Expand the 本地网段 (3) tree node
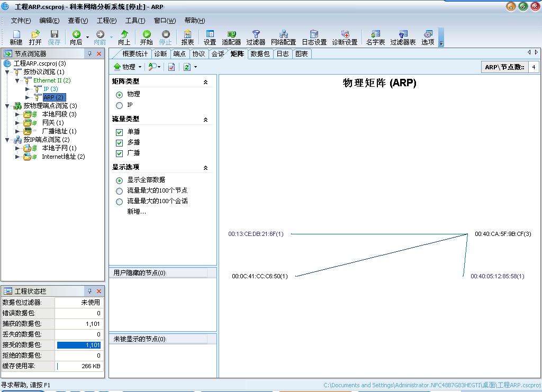Screen dimensions: 542x392 tap(17, 114)
